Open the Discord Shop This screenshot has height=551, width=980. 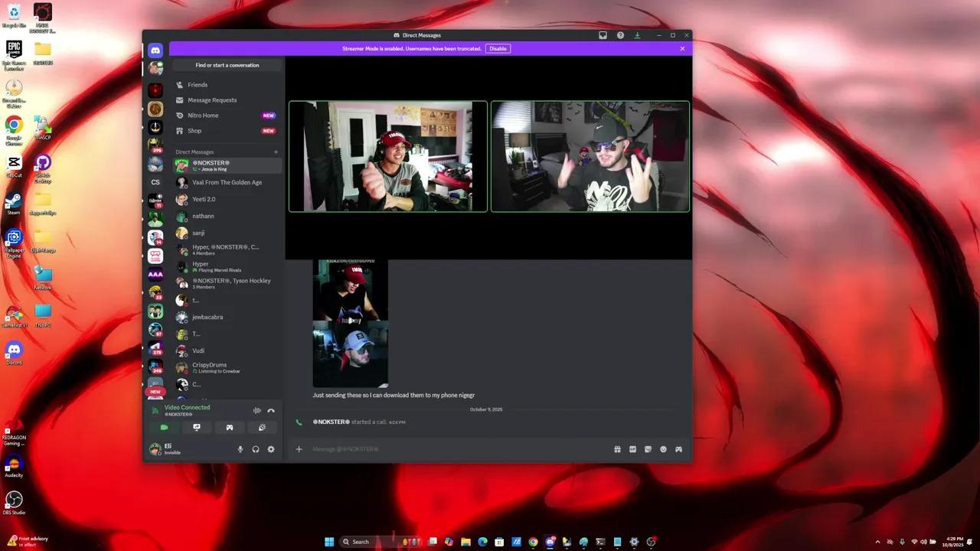click(227, 131)
